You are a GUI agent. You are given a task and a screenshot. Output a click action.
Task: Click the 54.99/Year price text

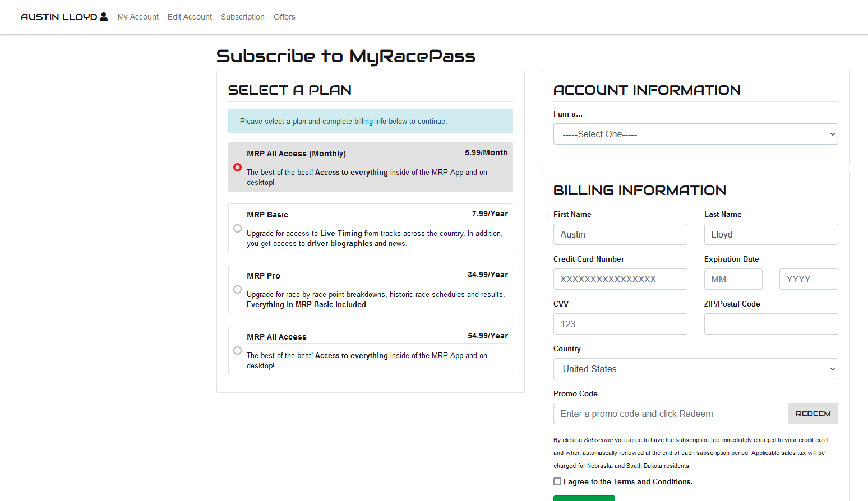pos(488,336)
